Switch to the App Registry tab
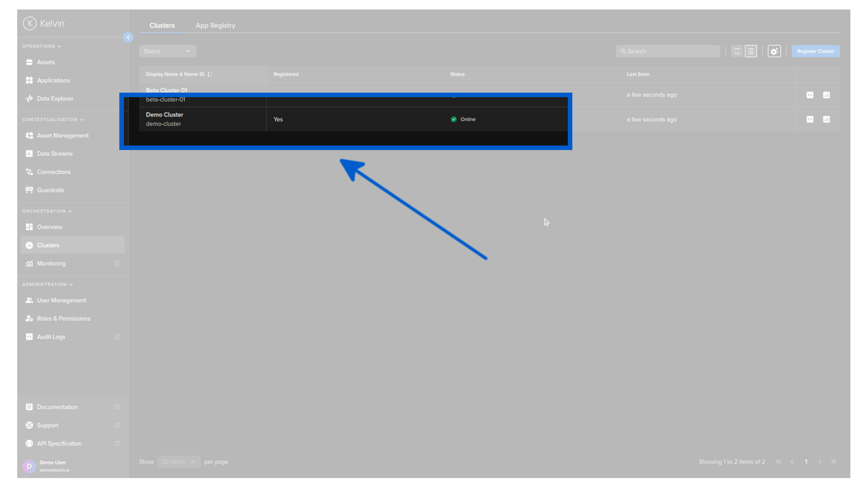This screenshot has height=488, width=868. click(x=215, y=26)
